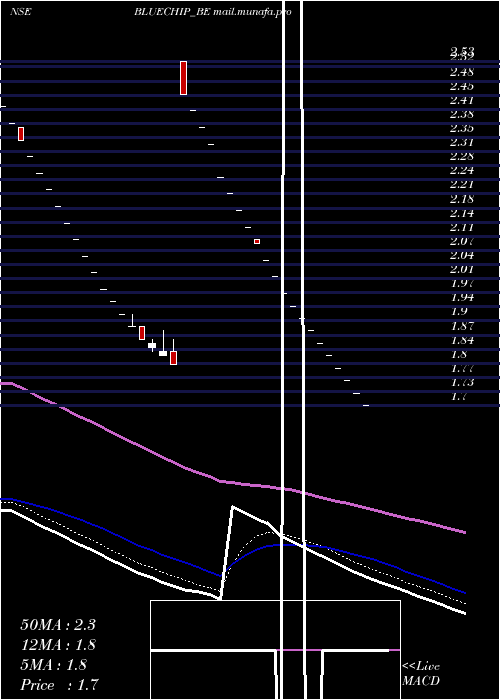Select the 1.77 price axis label
The width and height of the screenshot is (500, 700).
(462, 368)
